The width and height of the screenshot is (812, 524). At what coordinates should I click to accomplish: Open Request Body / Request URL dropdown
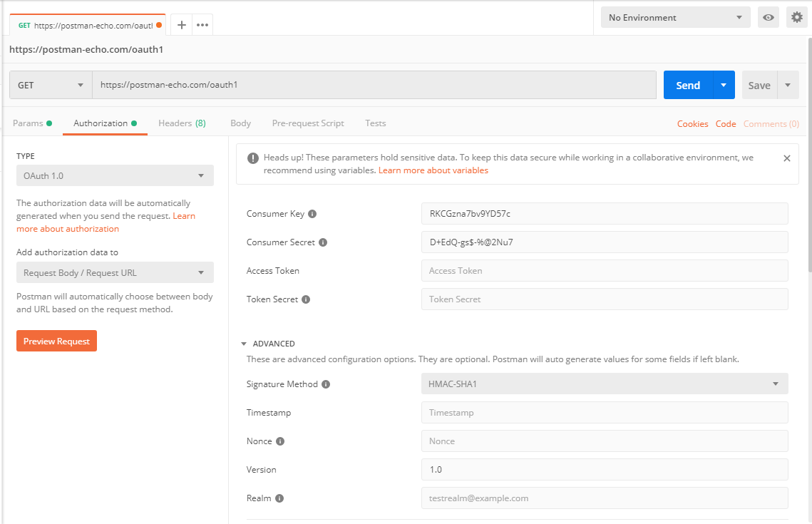click(115, 272)
